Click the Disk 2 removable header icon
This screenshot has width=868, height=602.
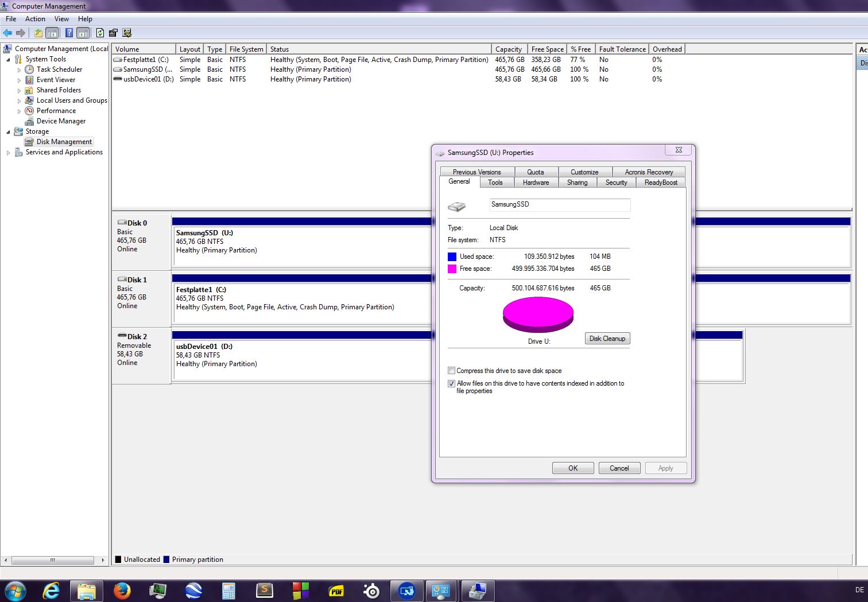click(122, 336)
